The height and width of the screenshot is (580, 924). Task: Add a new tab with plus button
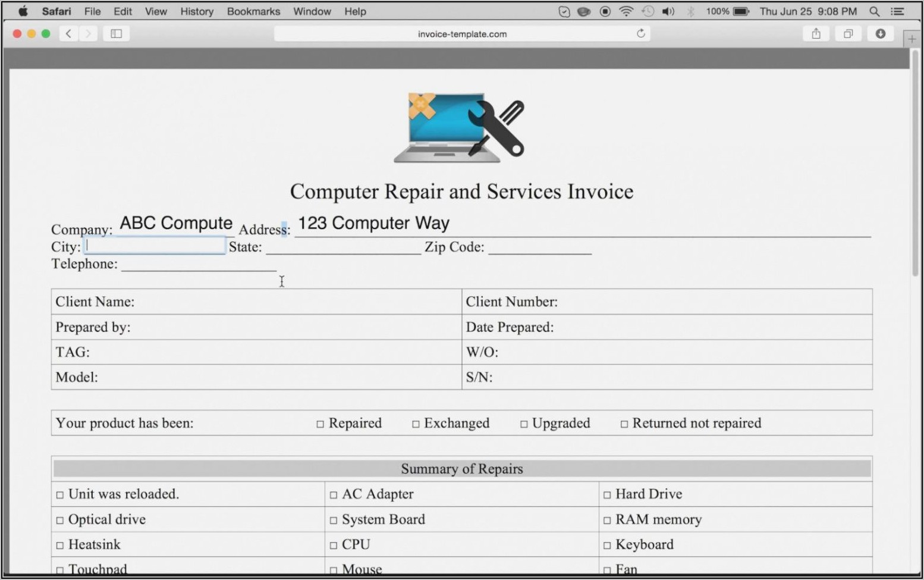click(912, 39)
